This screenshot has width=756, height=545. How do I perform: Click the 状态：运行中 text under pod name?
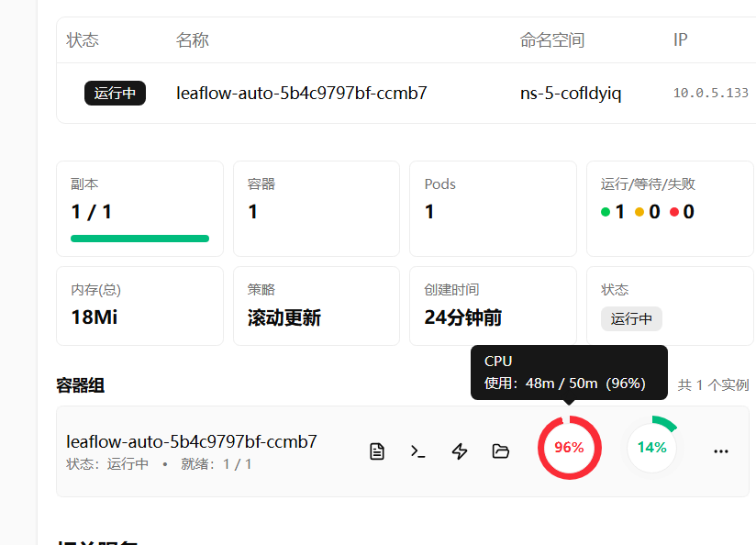coord(107,464)
